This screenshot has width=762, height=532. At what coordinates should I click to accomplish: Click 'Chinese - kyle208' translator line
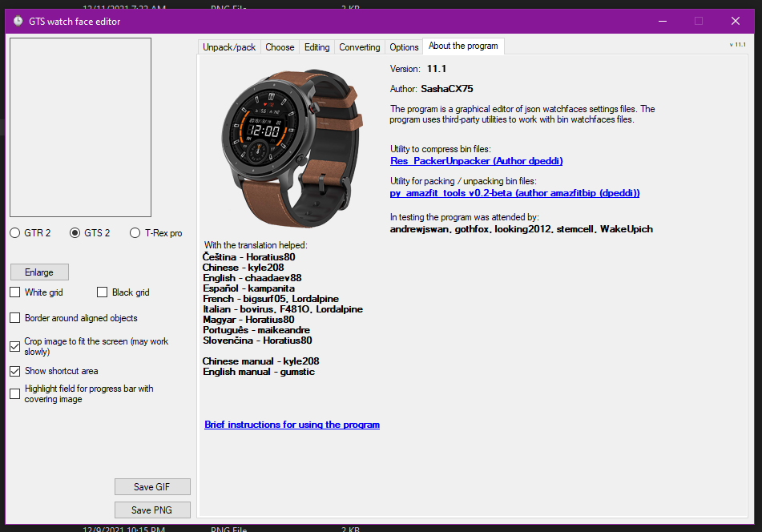click(x=244, y=268)
